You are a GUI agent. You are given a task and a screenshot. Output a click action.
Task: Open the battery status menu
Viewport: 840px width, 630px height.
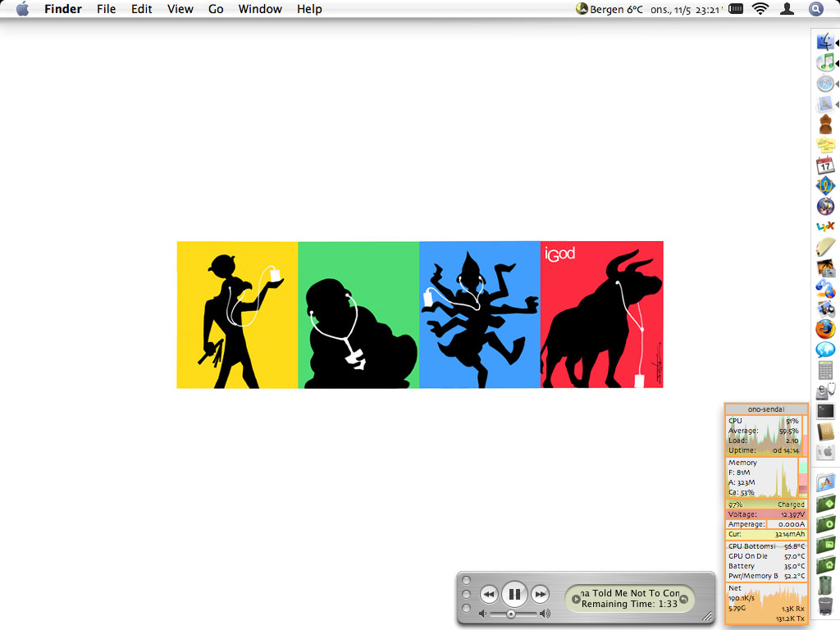point(736,9)
